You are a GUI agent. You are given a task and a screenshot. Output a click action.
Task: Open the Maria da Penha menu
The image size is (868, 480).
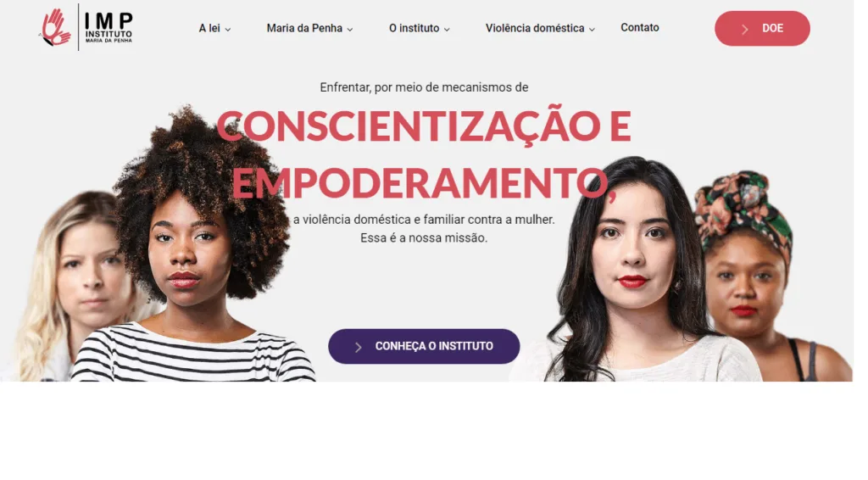point(309,28)
